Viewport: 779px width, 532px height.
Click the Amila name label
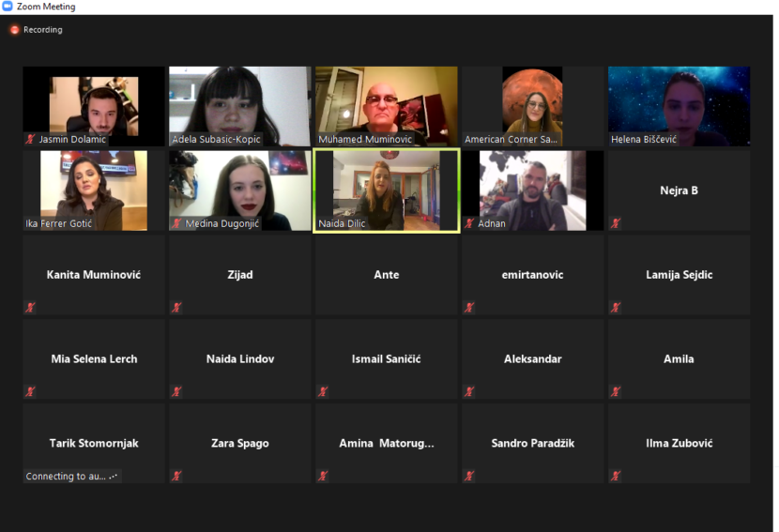point(680,359)
